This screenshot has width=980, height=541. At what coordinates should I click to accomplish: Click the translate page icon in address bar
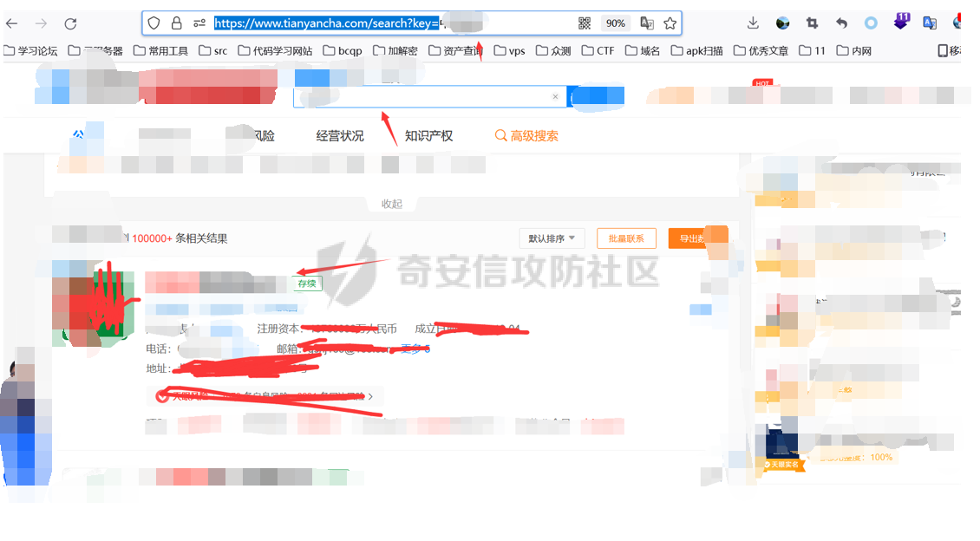pyautogui.click(x=646, y=23)
